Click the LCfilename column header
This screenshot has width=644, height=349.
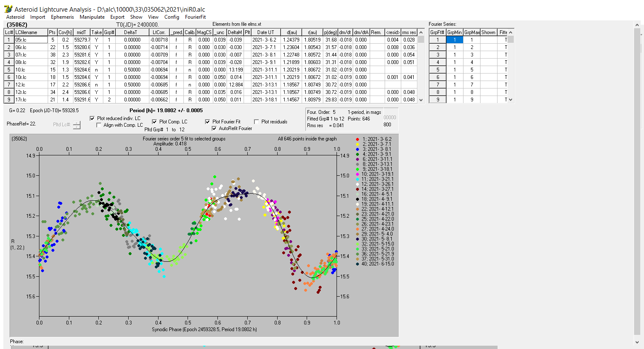click(31, 32)
